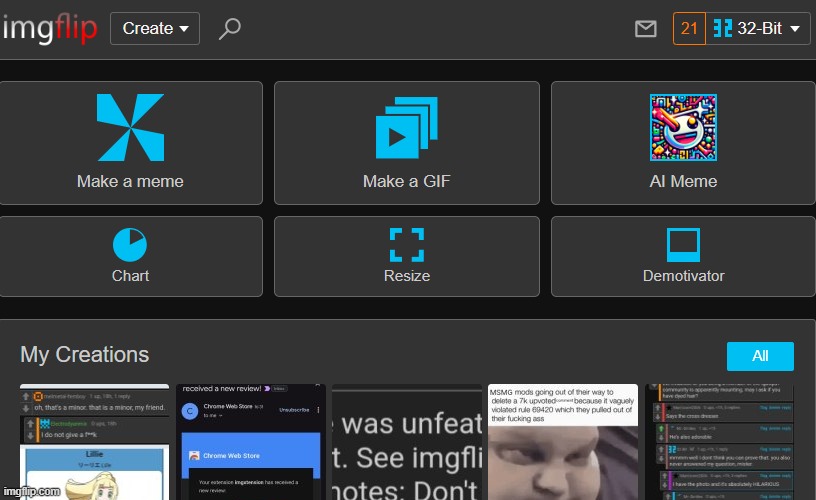This screenshot has height=500, width=816.
Task: Click the pie Chart icon
Action: 130,245
